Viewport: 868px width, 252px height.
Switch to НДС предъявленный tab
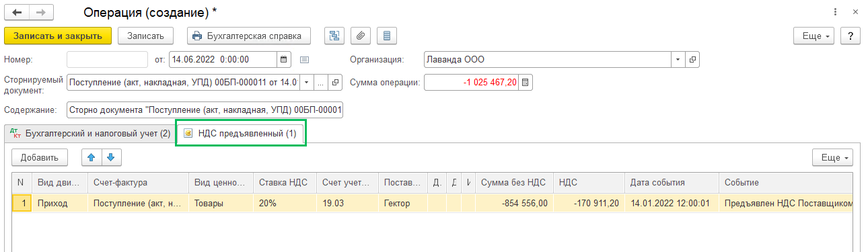click(x=240, y=133)
